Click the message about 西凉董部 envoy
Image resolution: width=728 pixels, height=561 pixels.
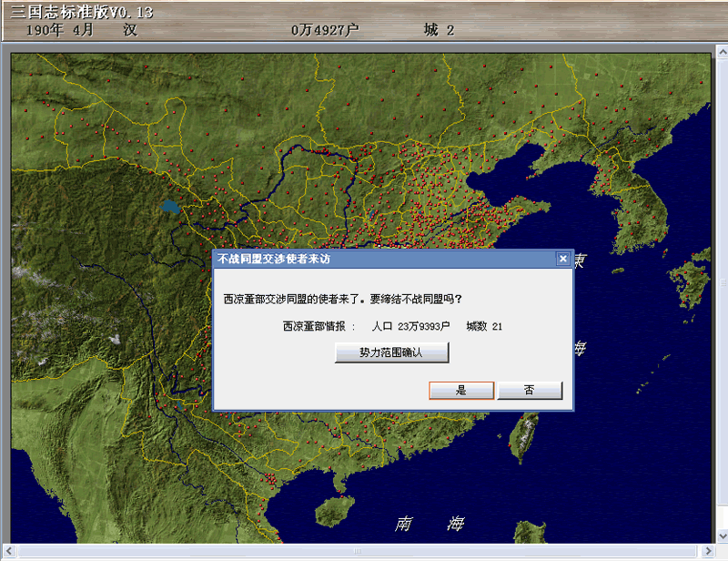(x=343, y=300)
